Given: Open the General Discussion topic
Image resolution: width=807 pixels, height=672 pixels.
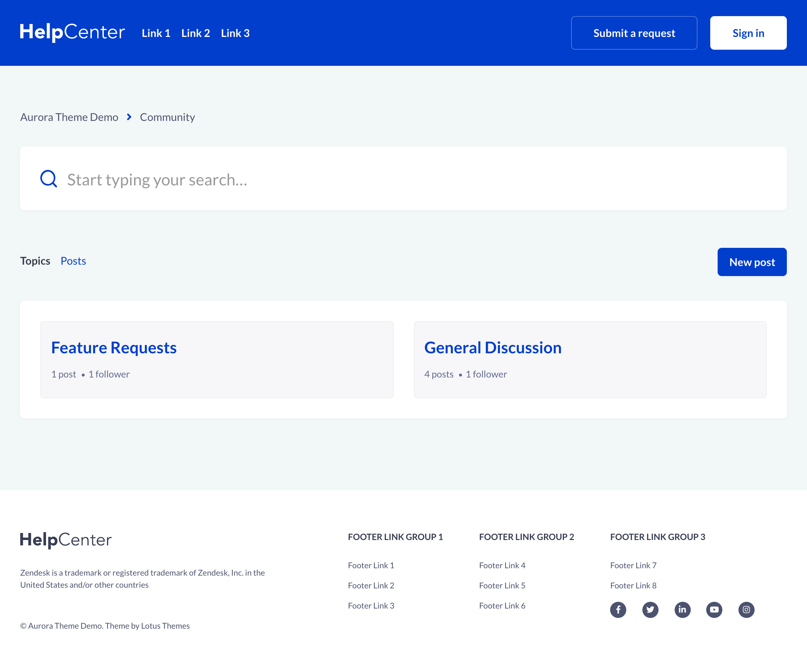Looking at the screenshot, I should pyautogui.click(x=493, y=348).
